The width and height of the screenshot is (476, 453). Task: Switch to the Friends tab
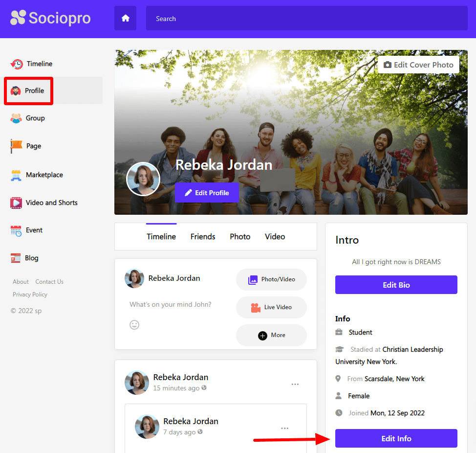point(203,236)
